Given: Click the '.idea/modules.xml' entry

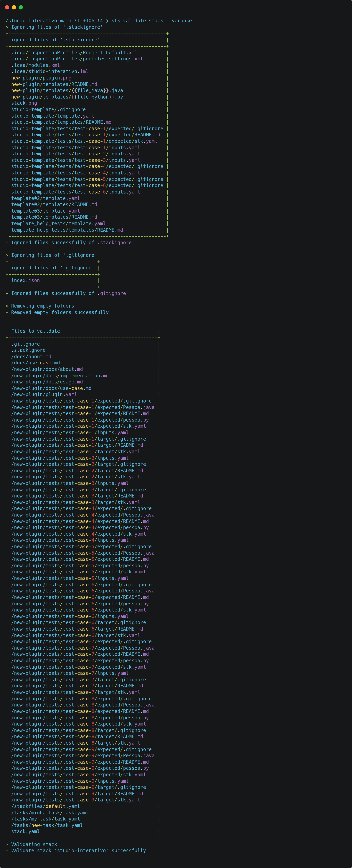Looking at the screenshot, I should [x=35, y=65].
